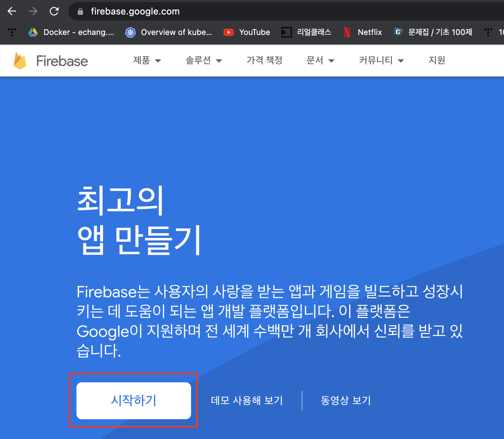Open the apps grid icon in bookmarks bar

click(12, 32)
